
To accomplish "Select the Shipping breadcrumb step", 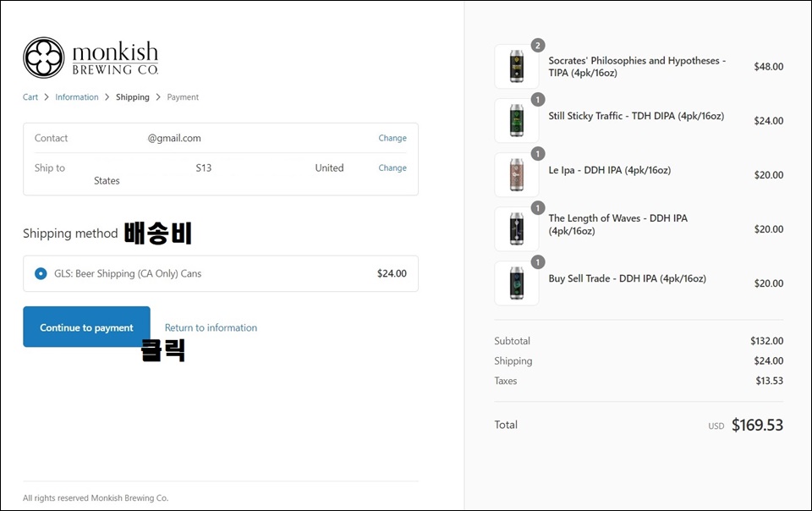I will coord(133,96).
